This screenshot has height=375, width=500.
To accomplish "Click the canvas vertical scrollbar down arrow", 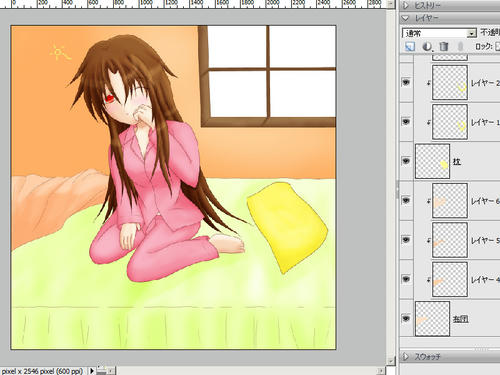I will pos(391,361).
